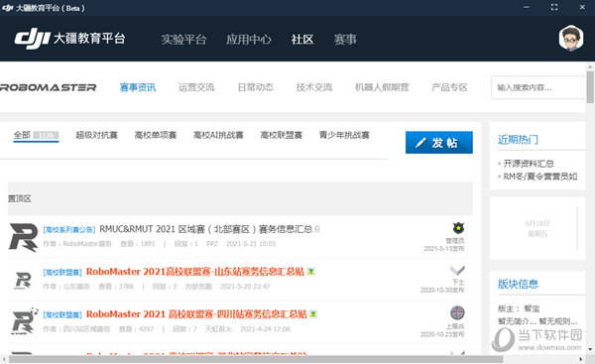This screenshot has height=364, width=595.
Task: Click the 高校系列赛公告 tag
Action: [69, 230]
